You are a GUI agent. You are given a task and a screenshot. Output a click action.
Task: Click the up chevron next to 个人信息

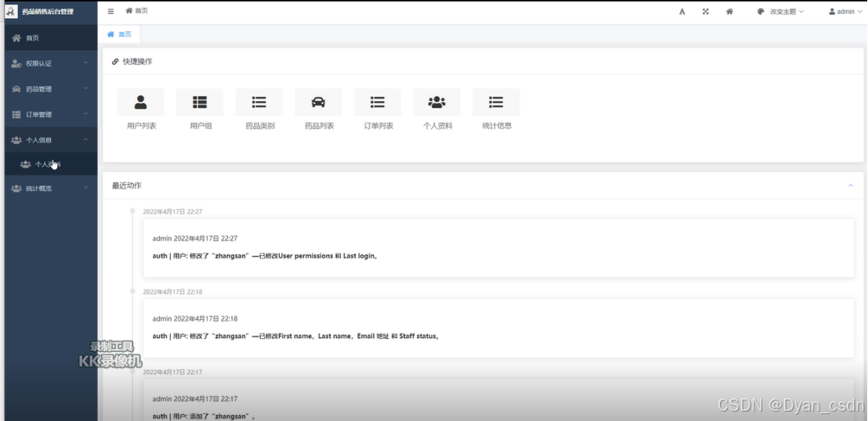86,139
